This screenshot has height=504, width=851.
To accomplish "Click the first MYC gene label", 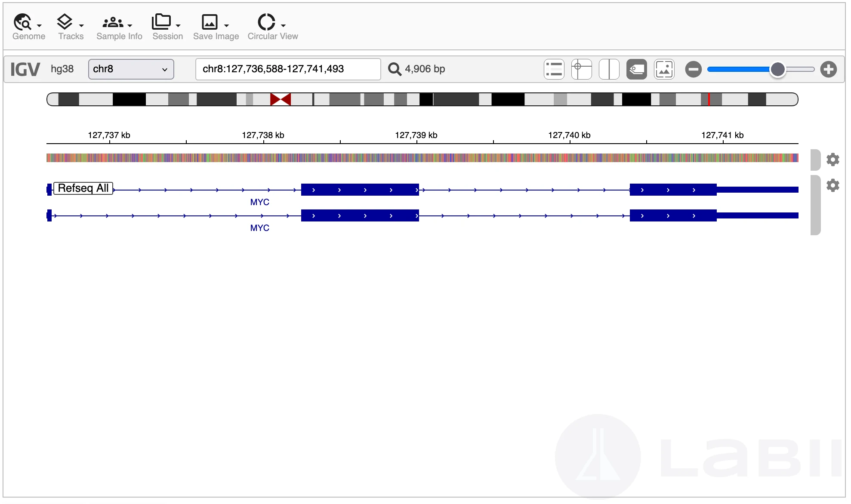I will point(259,202).
